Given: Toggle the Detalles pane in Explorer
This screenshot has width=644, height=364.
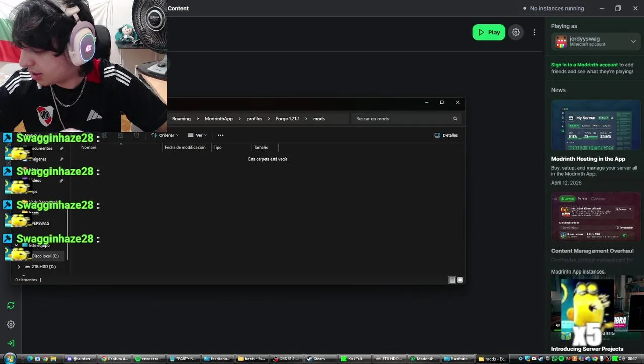Looking at the screenshot, I should tap(446, 135).
